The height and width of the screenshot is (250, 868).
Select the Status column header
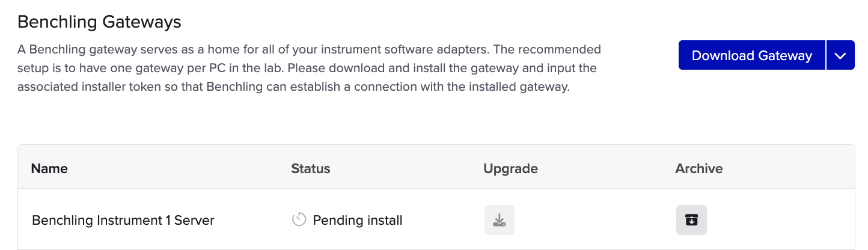coord(311,168)
